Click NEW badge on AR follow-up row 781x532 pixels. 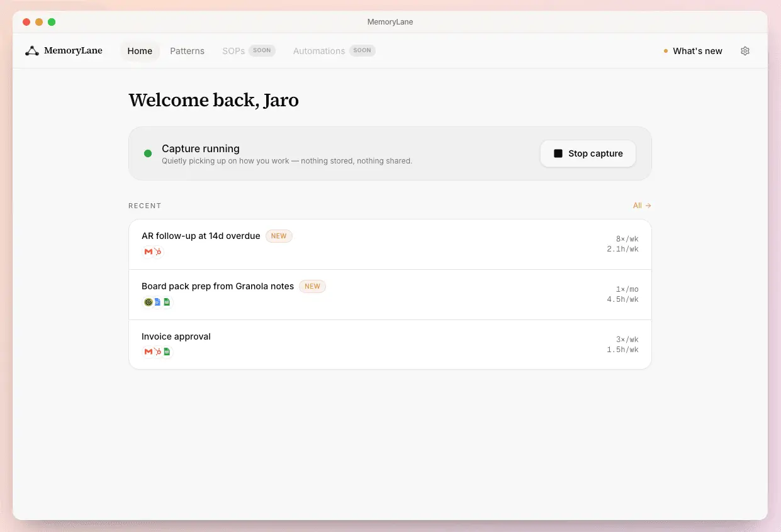(x=279, y=236)
